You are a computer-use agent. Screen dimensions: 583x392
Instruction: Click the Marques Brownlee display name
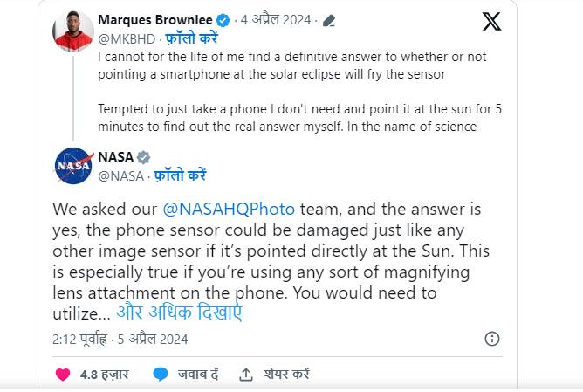(x=155, y=20)
